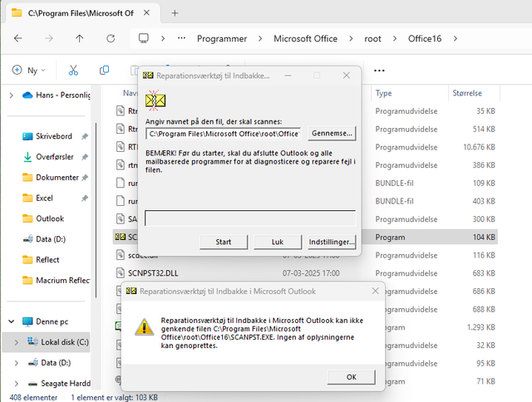Click the first BUNDLE-fil type entry
Screen dimensions: 532x402
coord(394,183)
